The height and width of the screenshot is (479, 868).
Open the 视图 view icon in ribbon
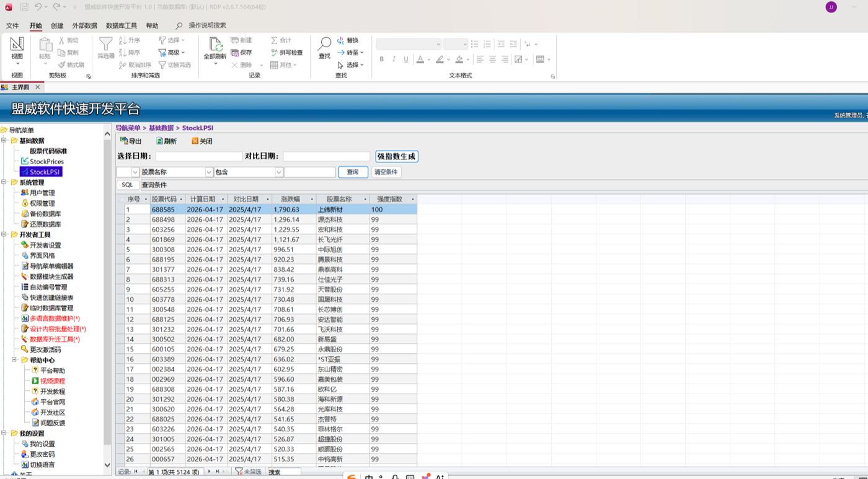point(17,44)
